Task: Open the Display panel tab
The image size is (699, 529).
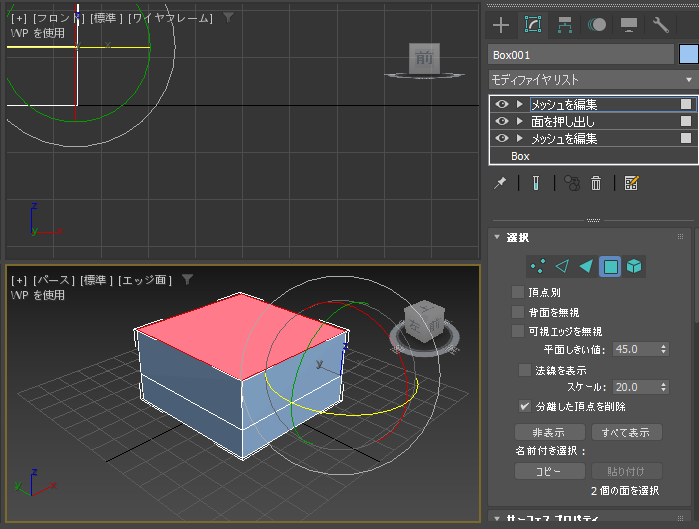Action: [x=629, y=25]
